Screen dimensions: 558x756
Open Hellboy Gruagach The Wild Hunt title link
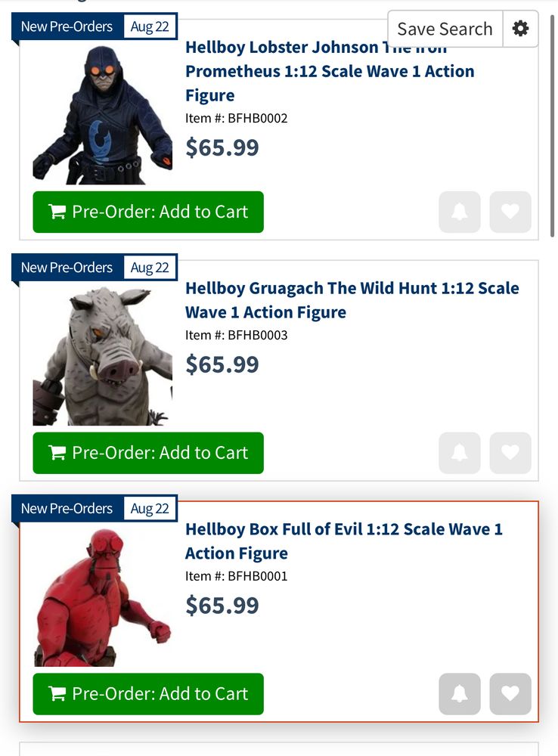[352, 300]
